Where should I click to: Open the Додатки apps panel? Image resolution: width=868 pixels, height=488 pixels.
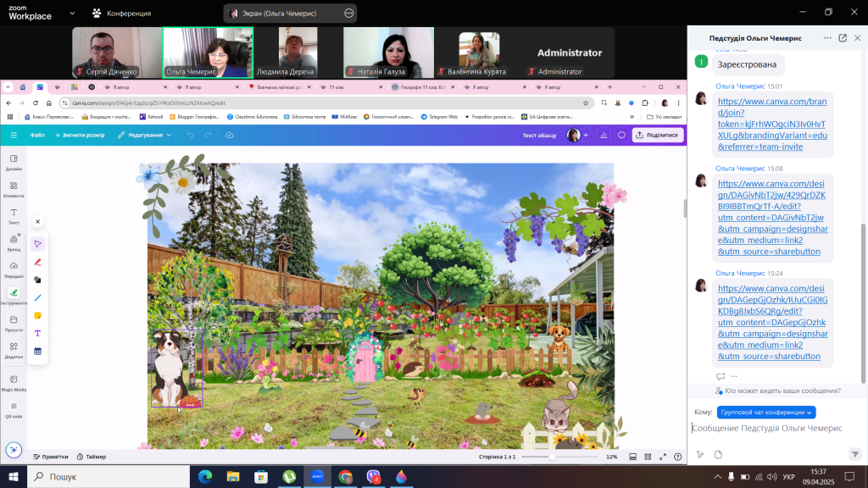14,350
